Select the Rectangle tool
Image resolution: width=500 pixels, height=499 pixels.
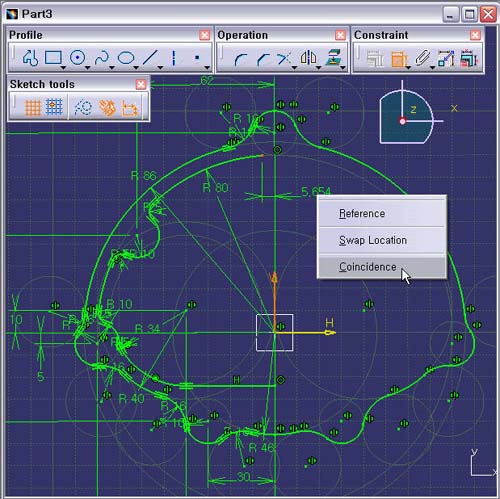53,58
